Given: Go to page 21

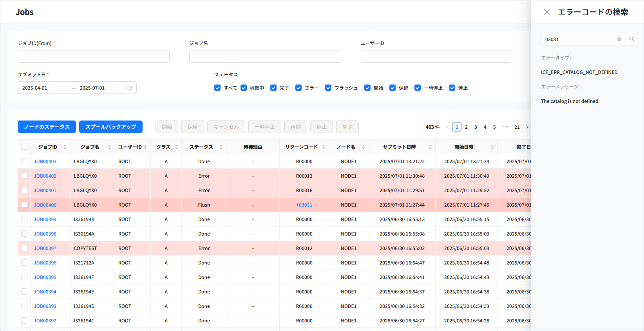Looking at the screenshot, I should point(517,127).
